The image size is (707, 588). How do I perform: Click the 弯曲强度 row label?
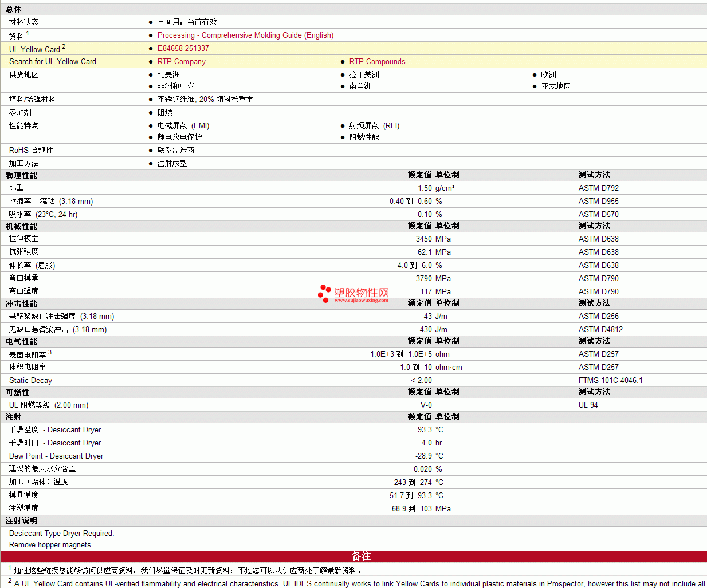pyautogui.click(x=24, y=291)
